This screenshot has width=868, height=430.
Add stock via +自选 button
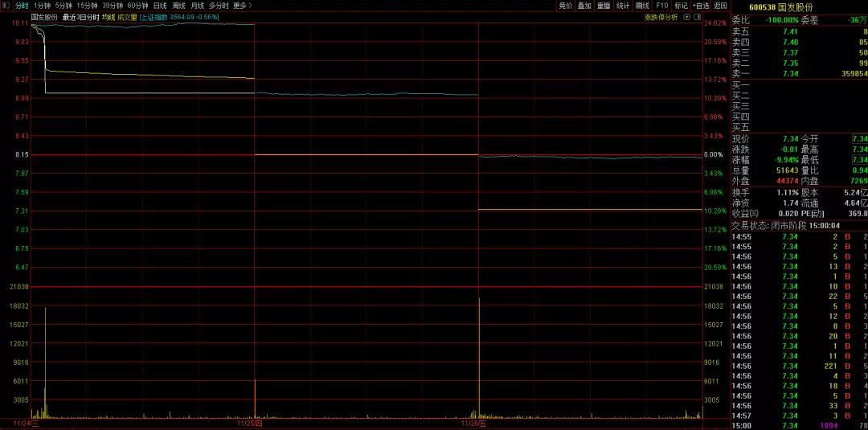point(701,6)
